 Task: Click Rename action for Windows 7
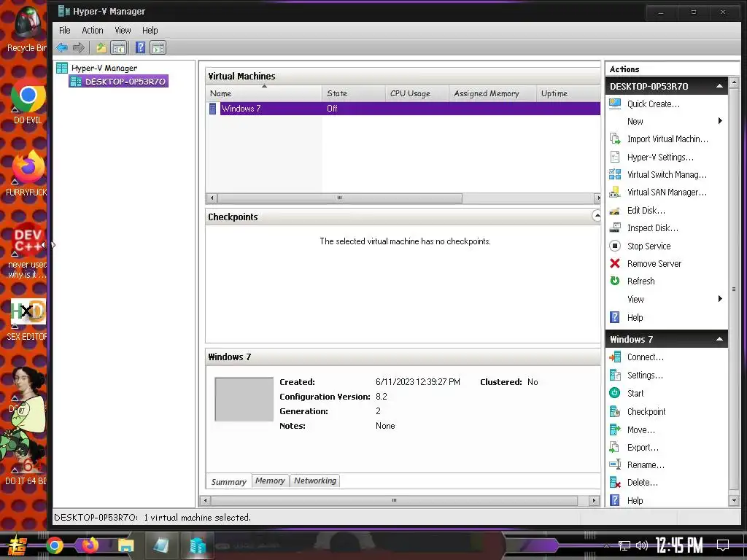pyautogui.click(x=646, y=465)
